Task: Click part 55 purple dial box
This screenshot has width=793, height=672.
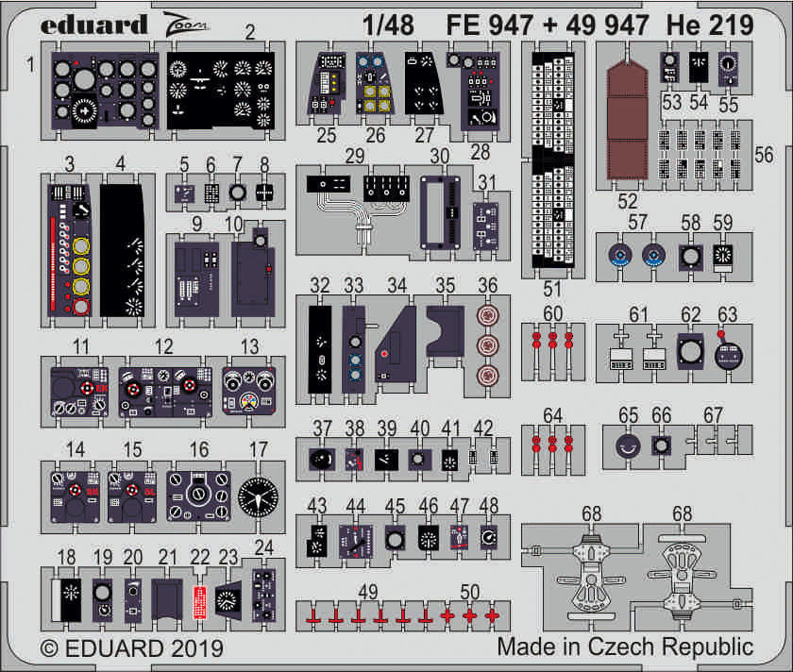Action: tap(728, 69)
